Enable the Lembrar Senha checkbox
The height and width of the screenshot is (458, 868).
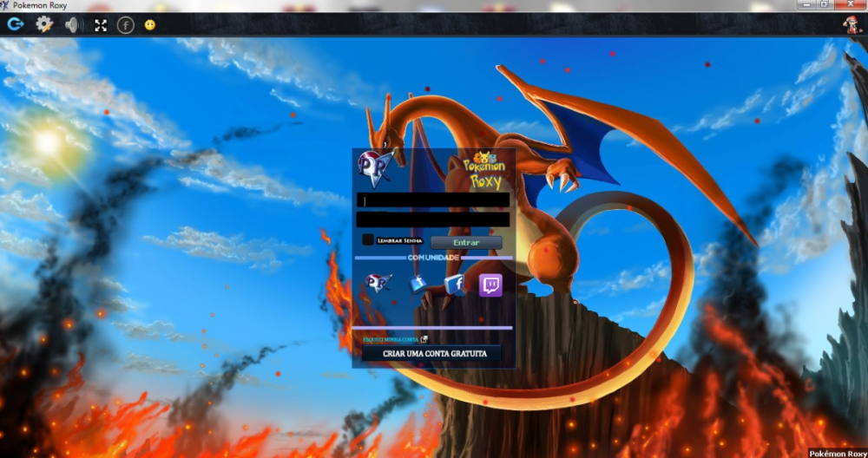[x=368, y=239]
